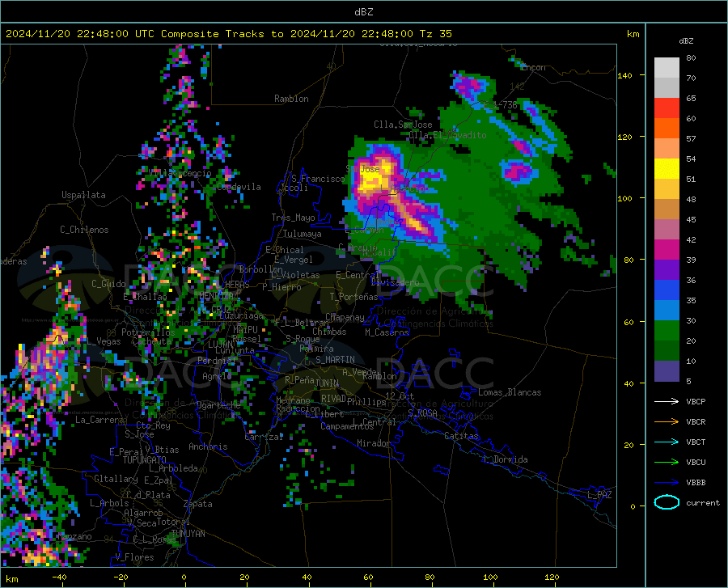Click the 'Capdevila' map label
Screen dimensions: 728x588
pos(239,187)
